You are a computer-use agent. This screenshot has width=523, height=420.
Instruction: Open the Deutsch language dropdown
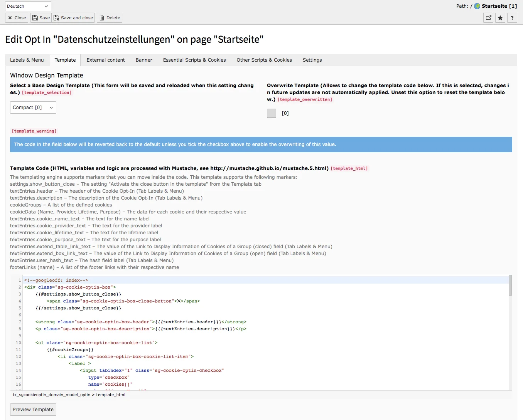(28, 6)
